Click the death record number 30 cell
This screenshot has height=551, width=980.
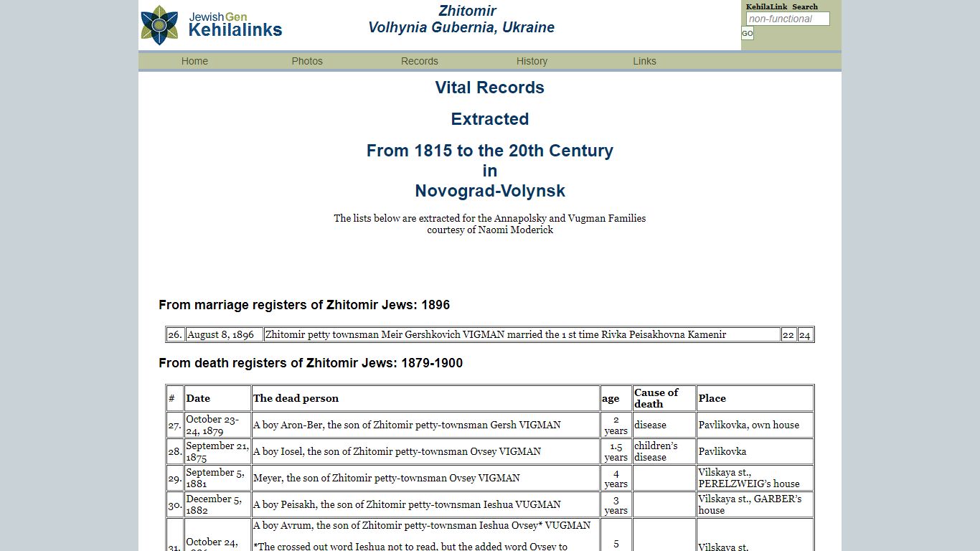[x=175, y=504]
